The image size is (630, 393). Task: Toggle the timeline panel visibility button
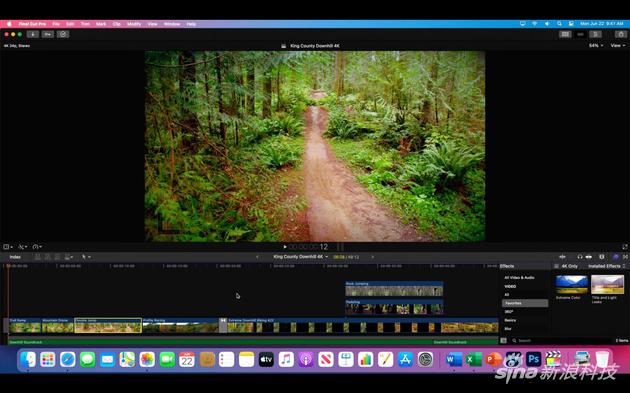[581, 34]
